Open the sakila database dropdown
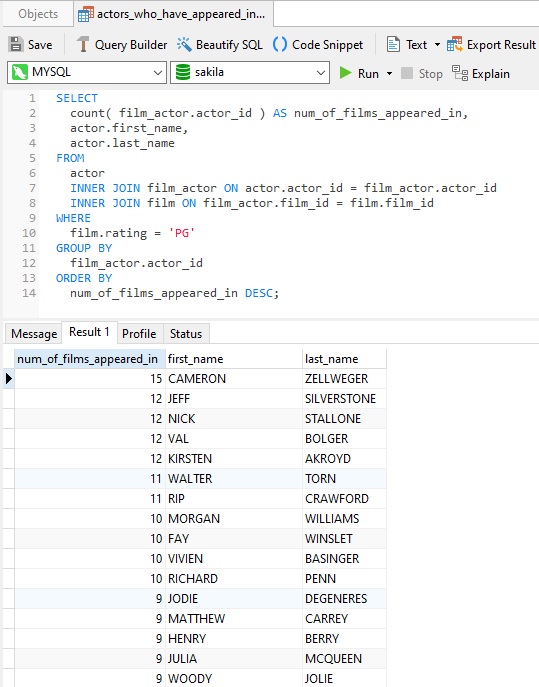This screenshot has height=687, width=539. tap(250, 72)
